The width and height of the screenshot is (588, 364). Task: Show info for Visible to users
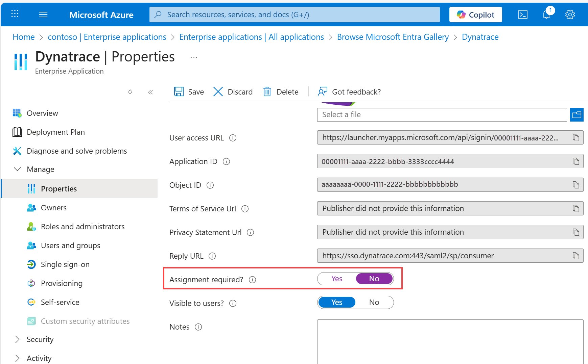pyautogui.click(x=233, y=303)
